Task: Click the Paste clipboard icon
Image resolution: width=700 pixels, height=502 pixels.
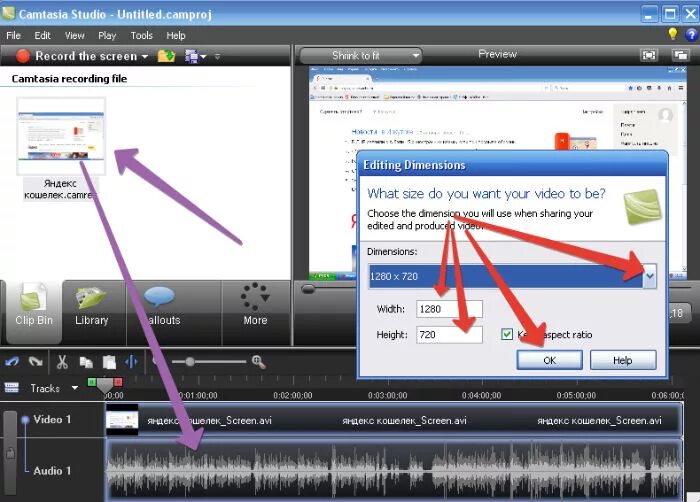Action: (109, 362)
